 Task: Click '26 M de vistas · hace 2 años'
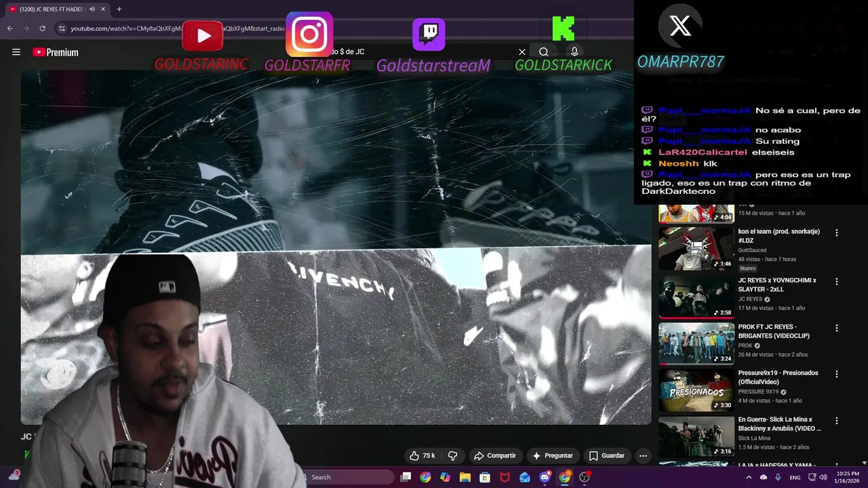[772, 354]
